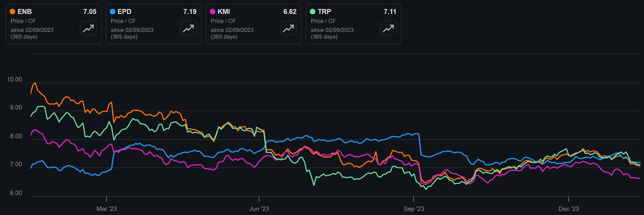644x215 pixels.
Task: Click the orange ENB line peak near 10.00
Action: click(x=35, y=83)
